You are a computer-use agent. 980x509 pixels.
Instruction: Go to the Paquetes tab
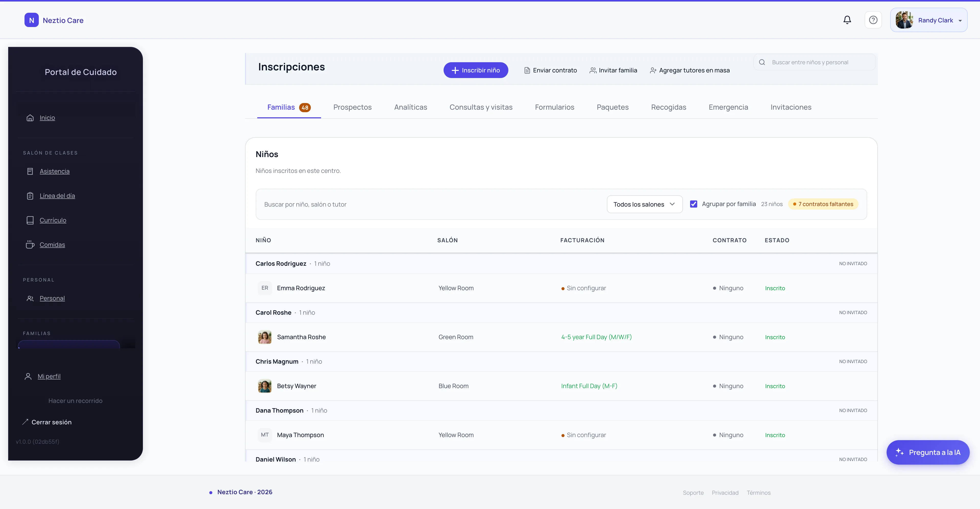tap(612, 107)
